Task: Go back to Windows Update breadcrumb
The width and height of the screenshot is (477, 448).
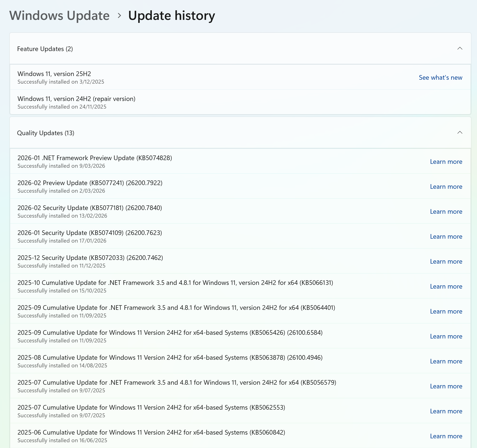Action: [x=59, y=15]
